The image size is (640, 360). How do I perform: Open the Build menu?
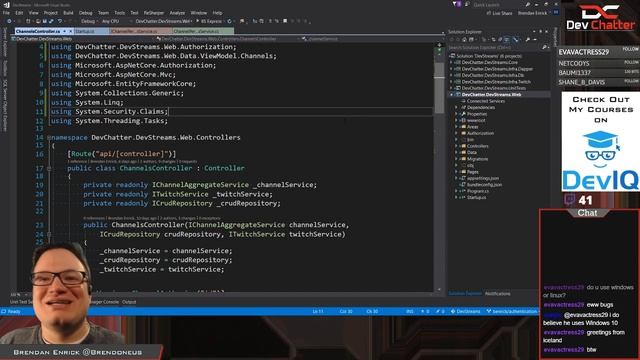(x=68, y=13)
